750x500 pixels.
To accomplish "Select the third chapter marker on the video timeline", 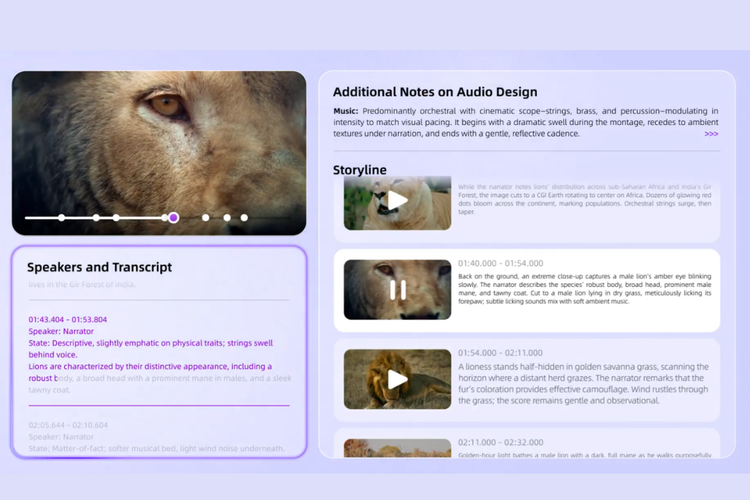I will (116, 218).
